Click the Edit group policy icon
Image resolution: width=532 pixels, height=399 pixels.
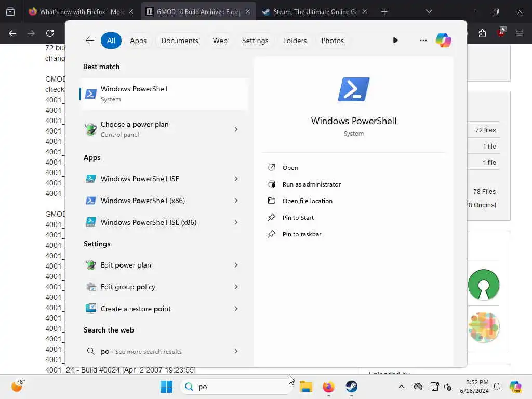(x=90, y=287)
